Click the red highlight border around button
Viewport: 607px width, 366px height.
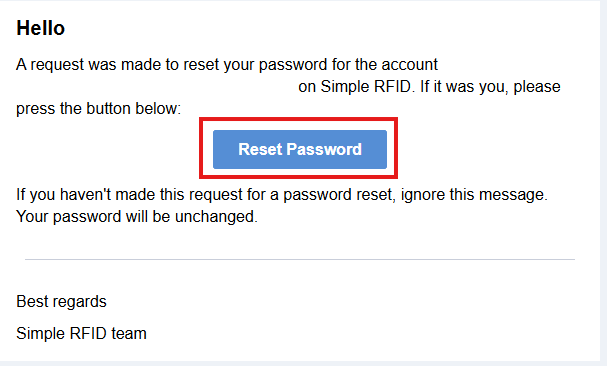pos(298,119)
